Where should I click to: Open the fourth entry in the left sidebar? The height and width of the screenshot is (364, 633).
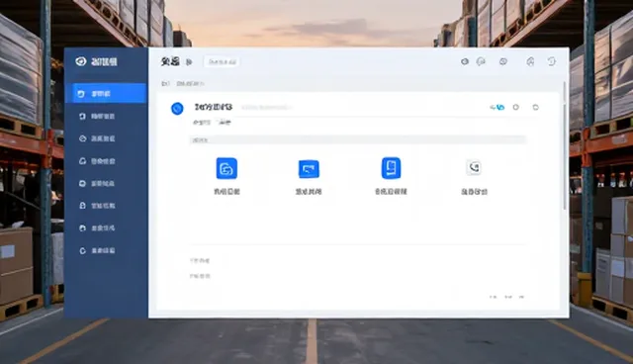click(97, 161)
